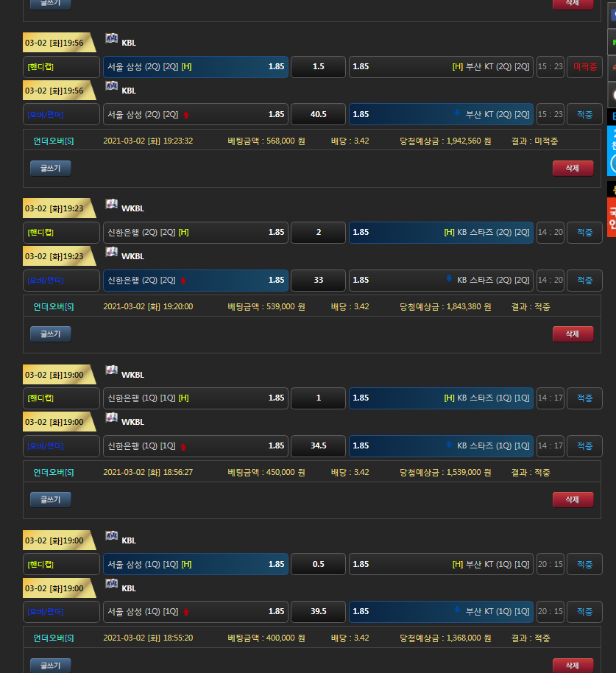Click 글쓰기 button under the 568,000 원 bet
The image size is (616, 673).
[50, 168]
